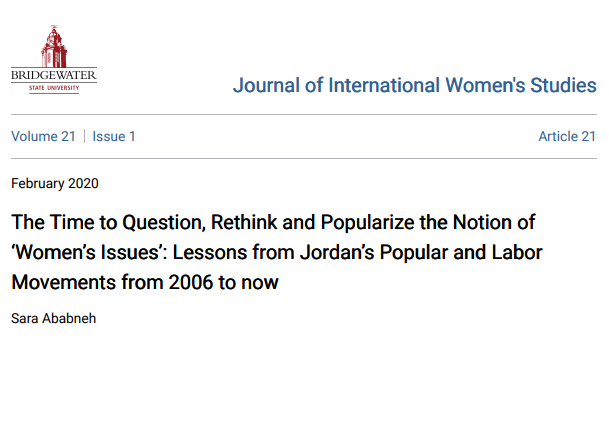The width and height of the screenshot is (609, 447).
Task: Click the BRIDGEWATER wordmark in the logo
Action: point(54,75)
